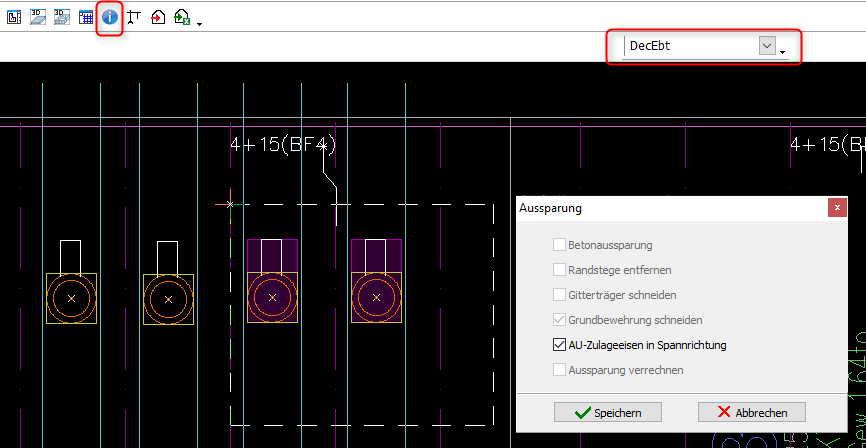Image resolution: width=866 pixels, height=448 pixels.
Task: Open the floor plan view window icon
Action: pyautogui.click(x=14, y=17)
